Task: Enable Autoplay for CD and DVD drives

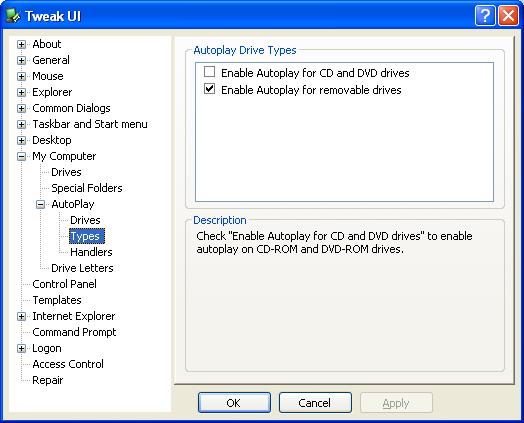Action: click(x=210, y=72)
